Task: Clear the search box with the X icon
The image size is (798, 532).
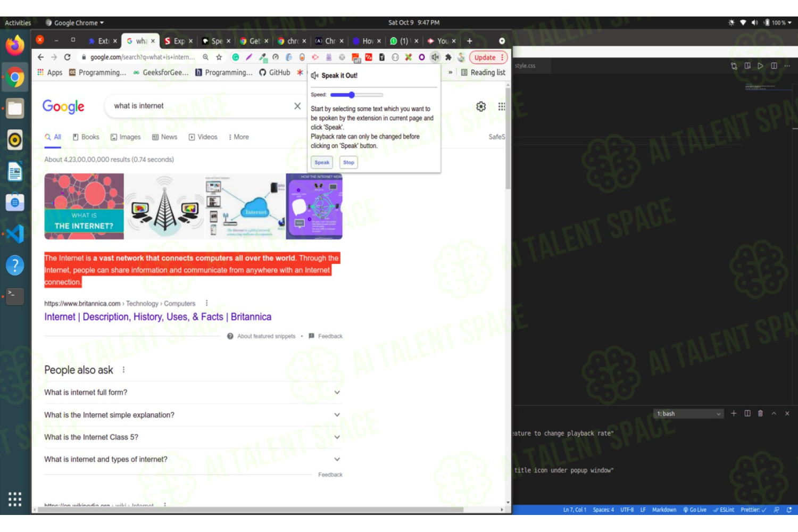Action: point(297,106)
